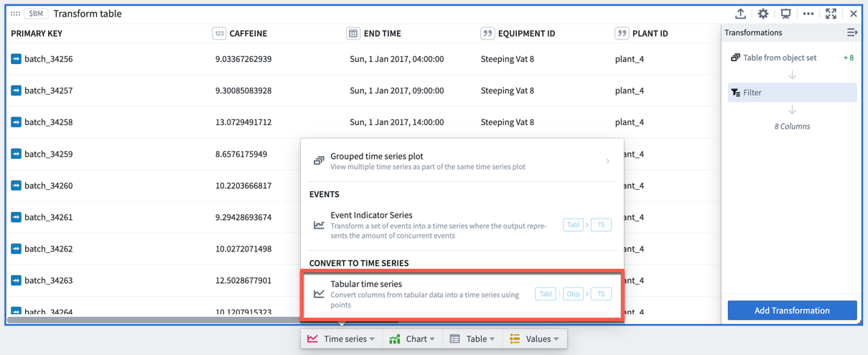868x355 pixels.
Task: Select Table from object set step
Action: 793,57
